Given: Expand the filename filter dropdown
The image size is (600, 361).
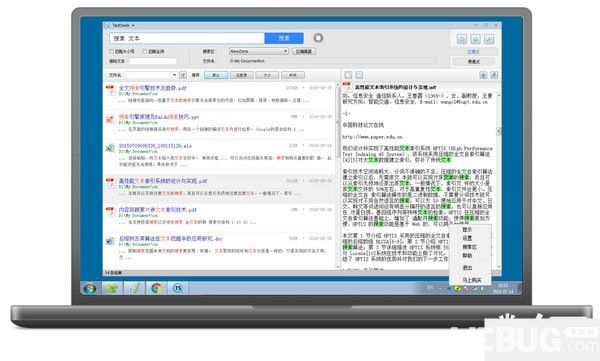Looking at the screenshot, I should [152, 75].
